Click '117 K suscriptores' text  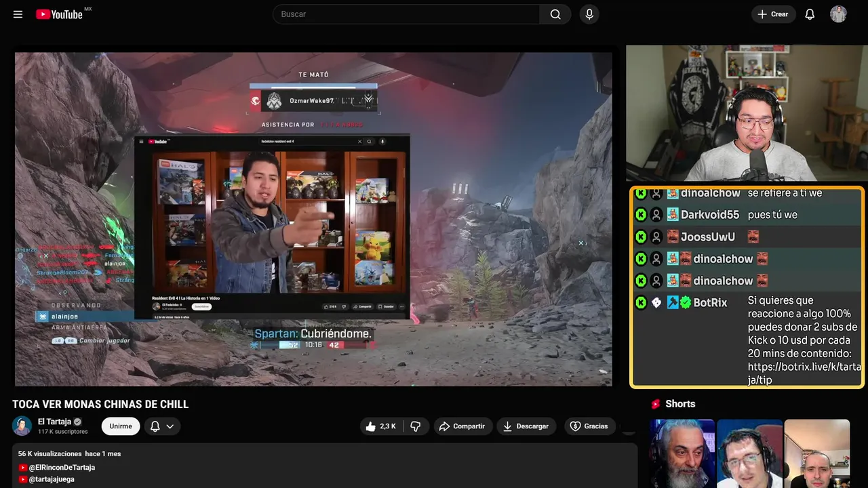(x=63, y=432)
